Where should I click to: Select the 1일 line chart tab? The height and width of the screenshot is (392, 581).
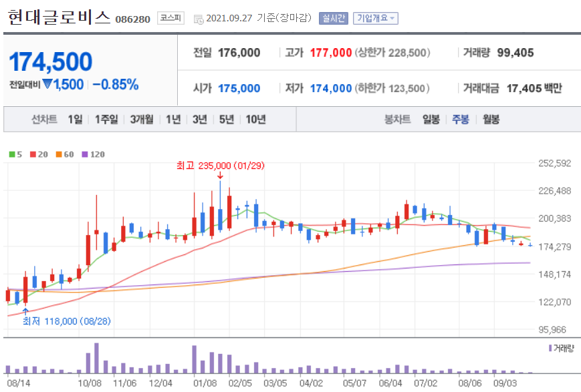[76, 119]
